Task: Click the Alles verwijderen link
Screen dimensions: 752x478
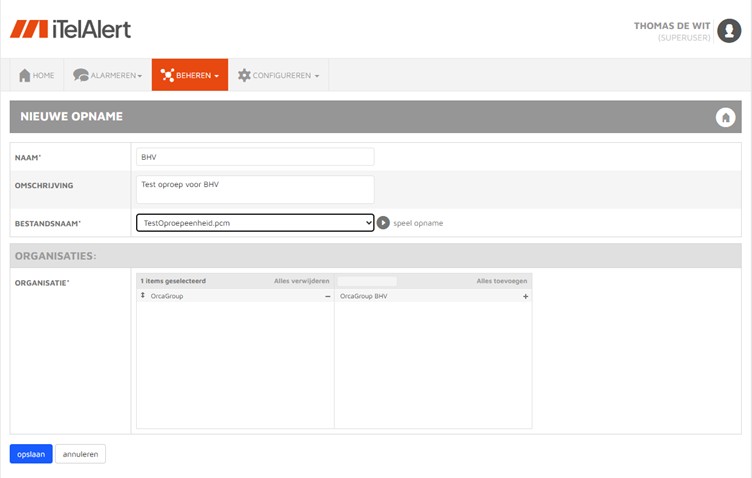Action: [302, 281]
